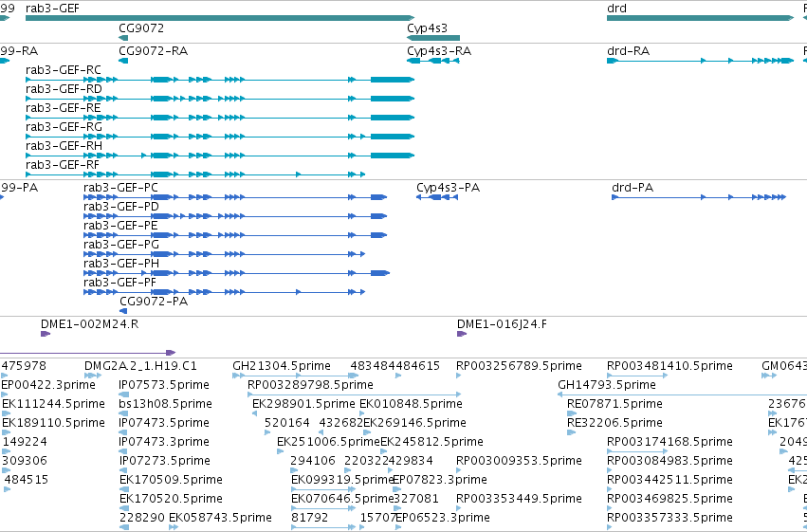Image resolution: width=807 pixels, height=532 pixels.
Task: Select EST EK170520.5prime
Action: tap(171, 499)
